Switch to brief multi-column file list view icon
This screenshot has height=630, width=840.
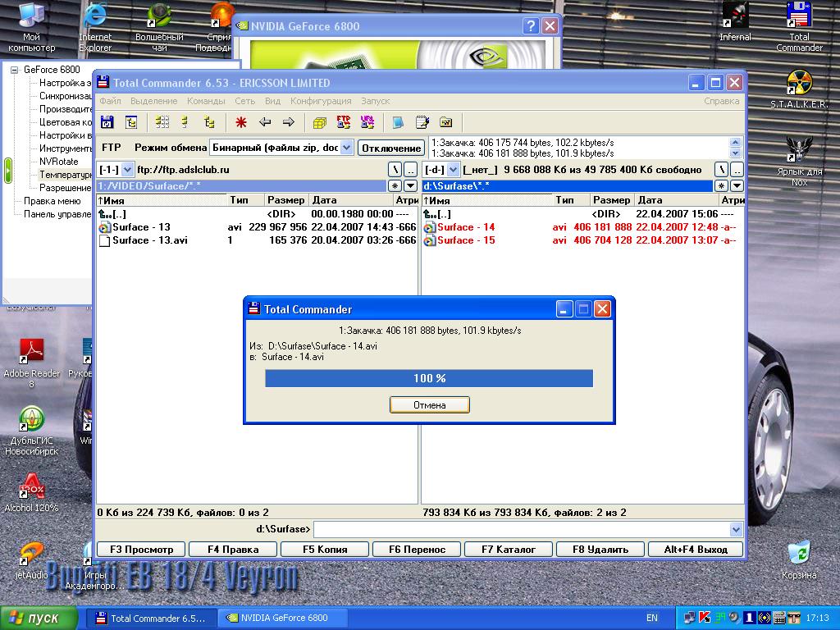tap(162, 123)
